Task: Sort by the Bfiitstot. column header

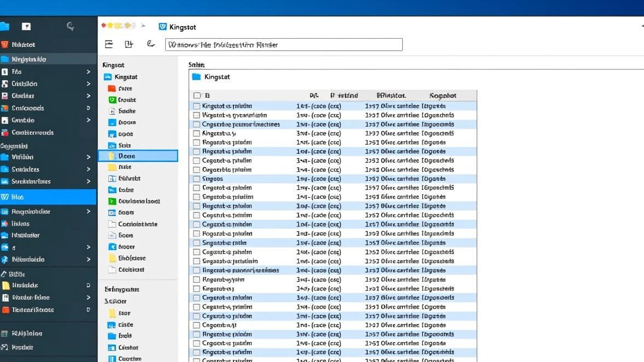Action: (391, 96)
